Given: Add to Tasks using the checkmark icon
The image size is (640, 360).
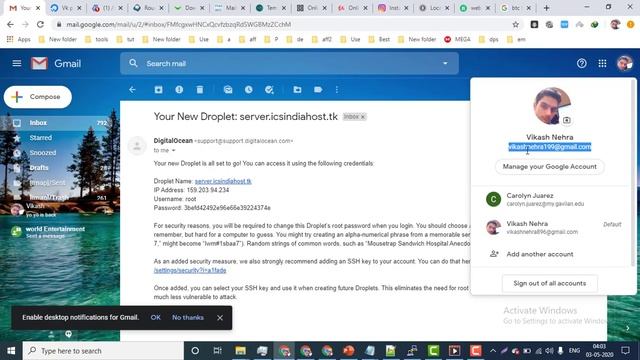Looking at the screenshot, I should click(269, 90).
